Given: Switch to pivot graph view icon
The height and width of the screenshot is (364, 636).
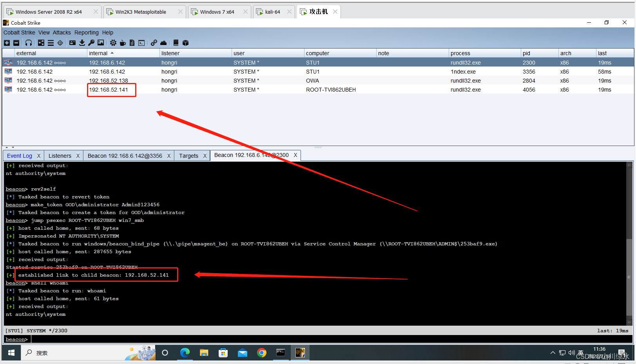Looking at the screenshot, I should [x=41, y=43].
